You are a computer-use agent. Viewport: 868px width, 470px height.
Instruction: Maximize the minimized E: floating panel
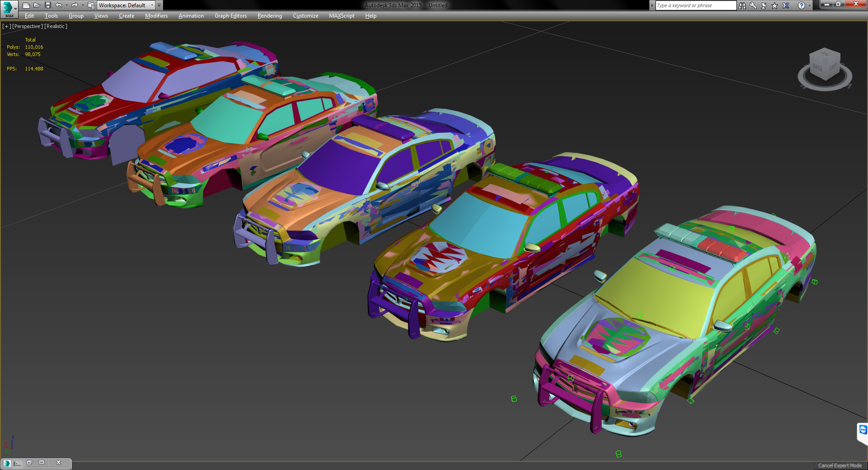click(x=42, y=463)
